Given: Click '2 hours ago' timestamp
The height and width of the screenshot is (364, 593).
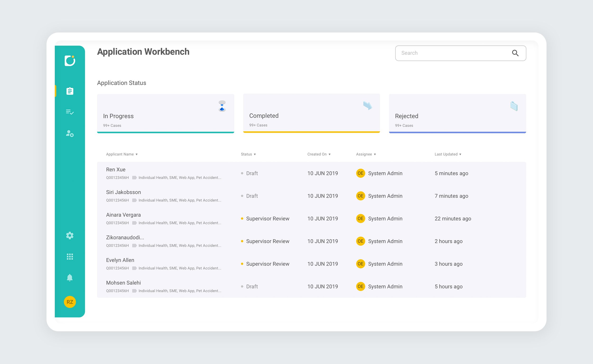Looking at the screenshot, I should 448,241.
